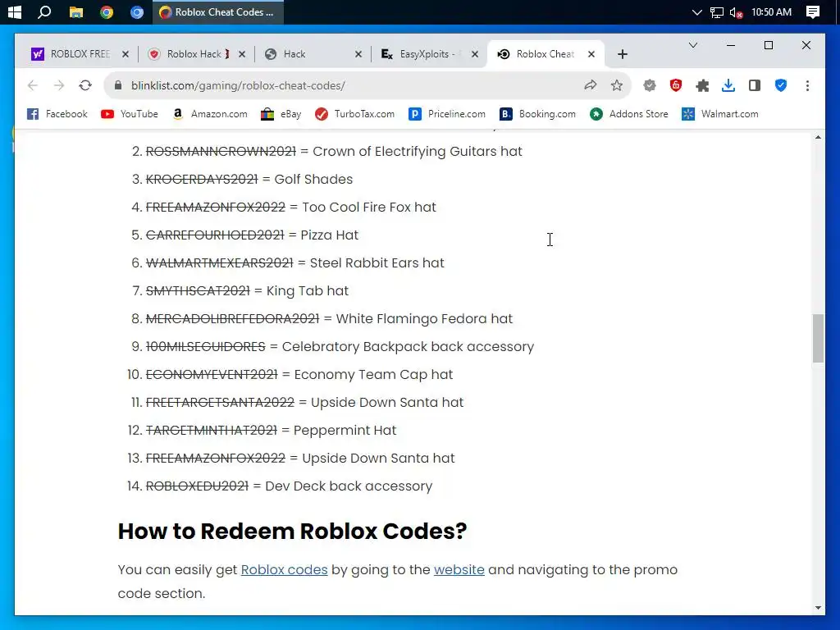
Task: Open the Amazon.com bookmark
Action: pos(210,114)
